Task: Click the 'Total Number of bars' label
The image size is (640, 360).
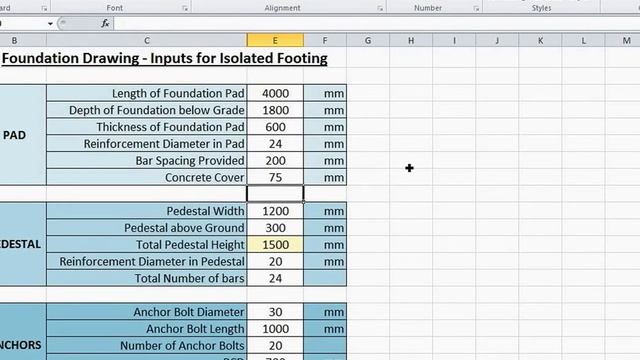Action: point(190,278)
